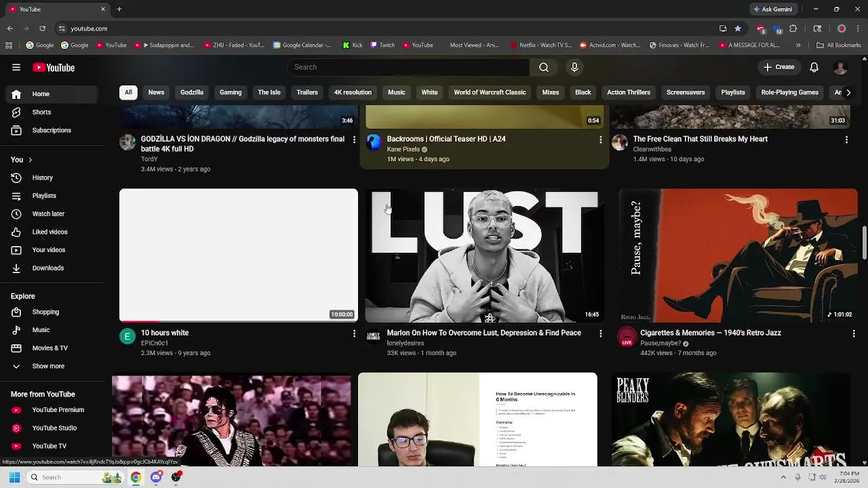
Task: Open Backrooms Official Teaser title
Action: click(446, 139)
